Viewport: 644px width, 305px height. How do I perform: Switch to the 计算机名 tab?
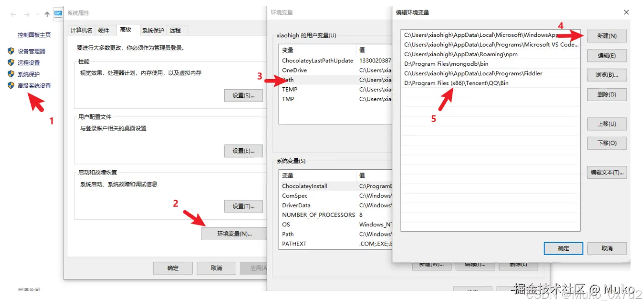tap(82, 30)
